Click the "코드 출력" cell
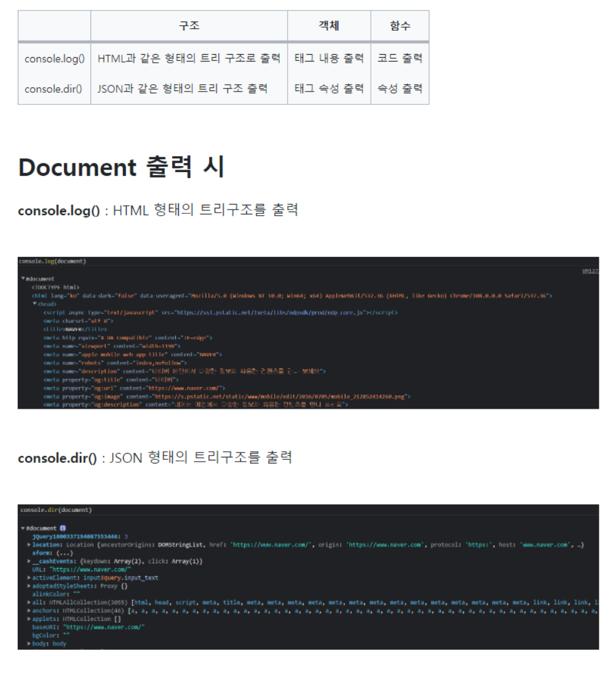Viewport: 616px width, 678px height. [400, 58]
